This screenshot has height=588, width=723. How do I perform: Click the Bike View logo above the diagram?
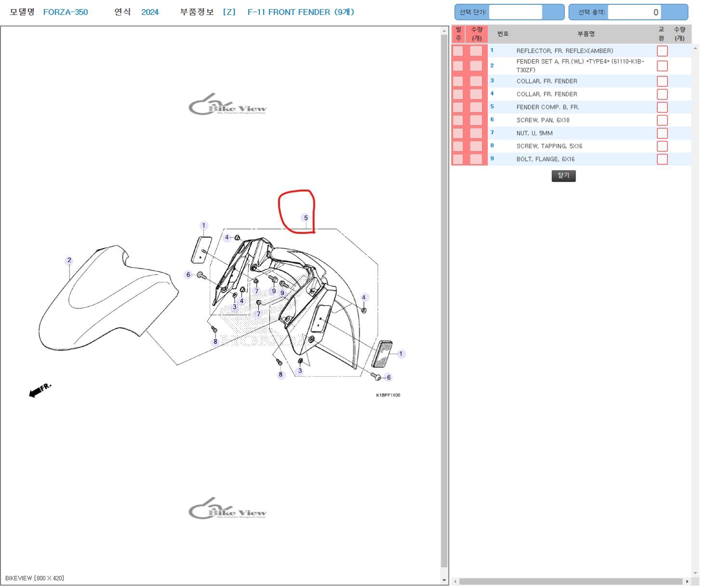[x=228, y=105]
